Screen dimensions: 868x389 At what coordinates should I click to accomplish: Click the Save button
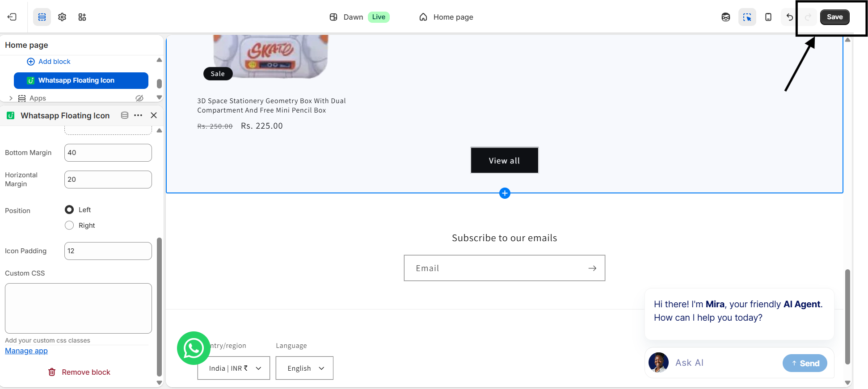tap(834, 17)
